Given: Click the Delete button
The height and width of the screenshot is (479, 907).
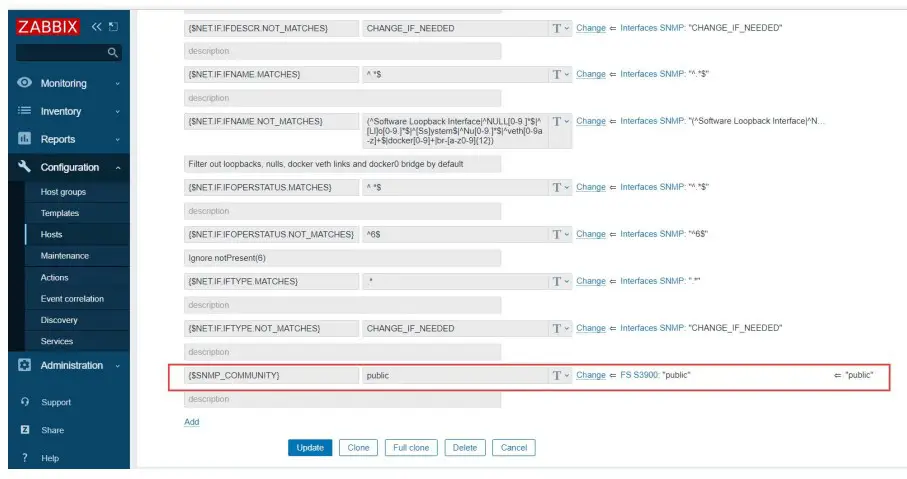Looking at the screenshot, I should coord(464,448).
